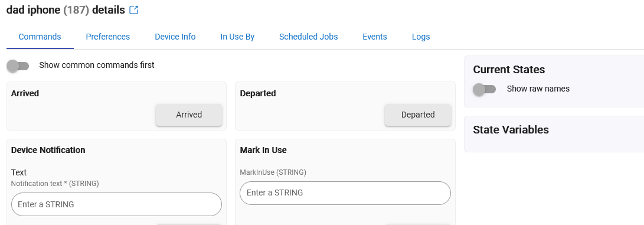Screen dimensions: 644x225
Task: Open device details in new window icon
Action: [x=133, y=10]
